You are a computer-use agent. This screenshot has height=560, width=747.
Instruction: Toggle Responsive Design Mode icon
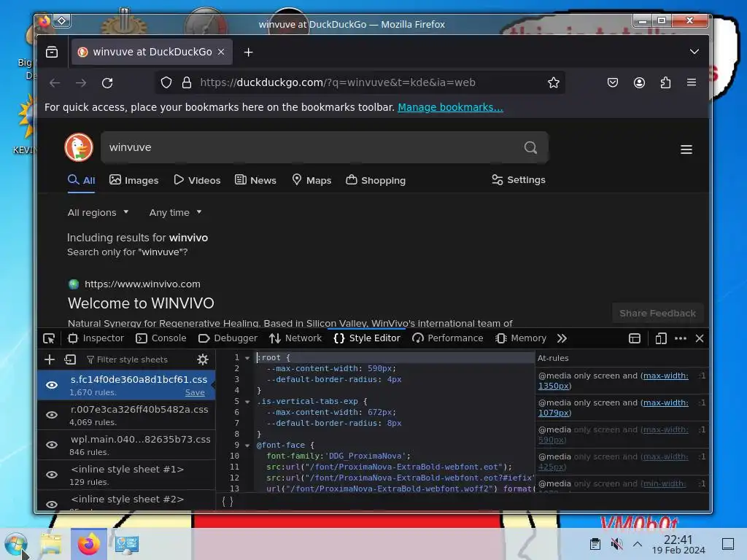pos(660,338)
